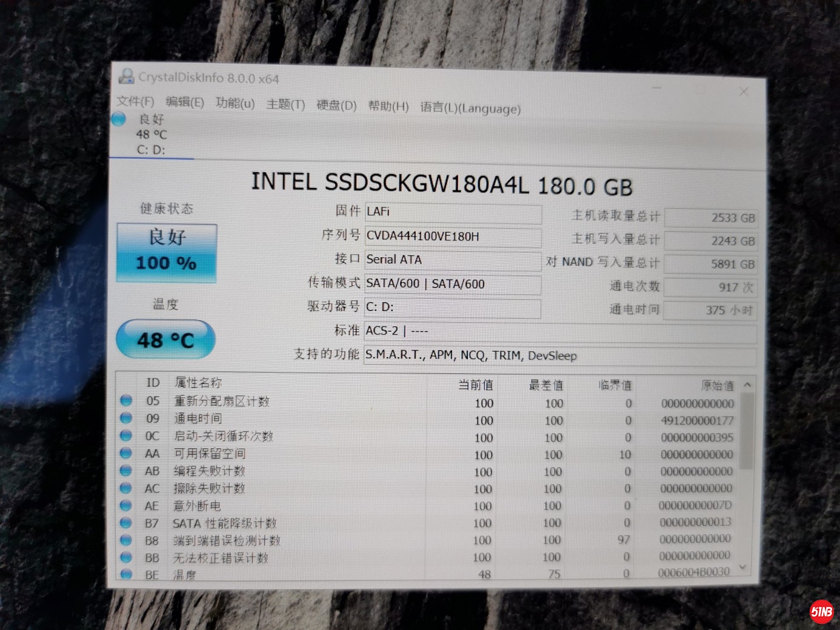The image size is (840, 630).
Task: Open the 文件(F) menu
Action: tap(135, 101)
